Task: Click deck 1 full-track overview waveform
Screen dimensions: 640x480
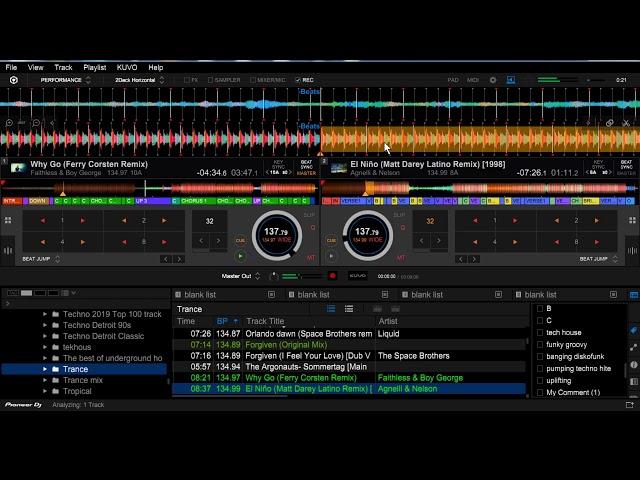Action: point(159,188)
